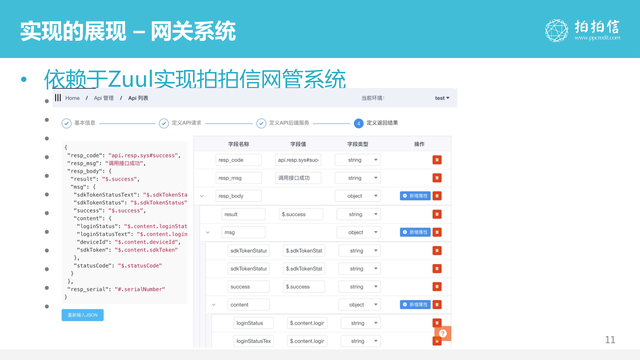The image size is (640, 360).
Task: Focus the resp_body name field
Action: click(238, 196)
